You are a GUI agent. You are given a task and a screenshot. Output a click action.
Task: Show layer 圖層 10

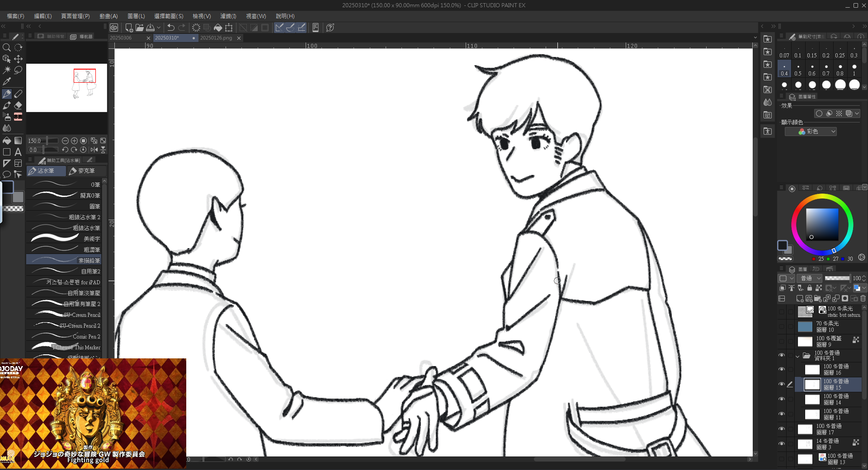[781, 326]
